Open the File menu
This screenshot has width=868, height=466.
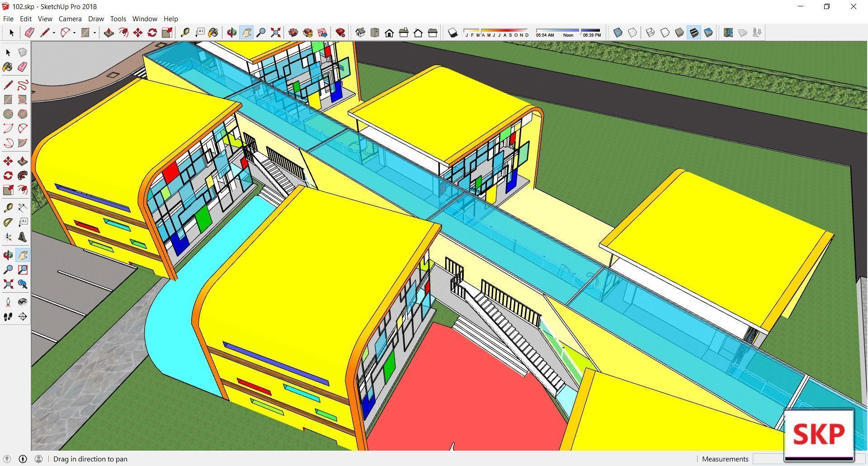coord(8,19)
